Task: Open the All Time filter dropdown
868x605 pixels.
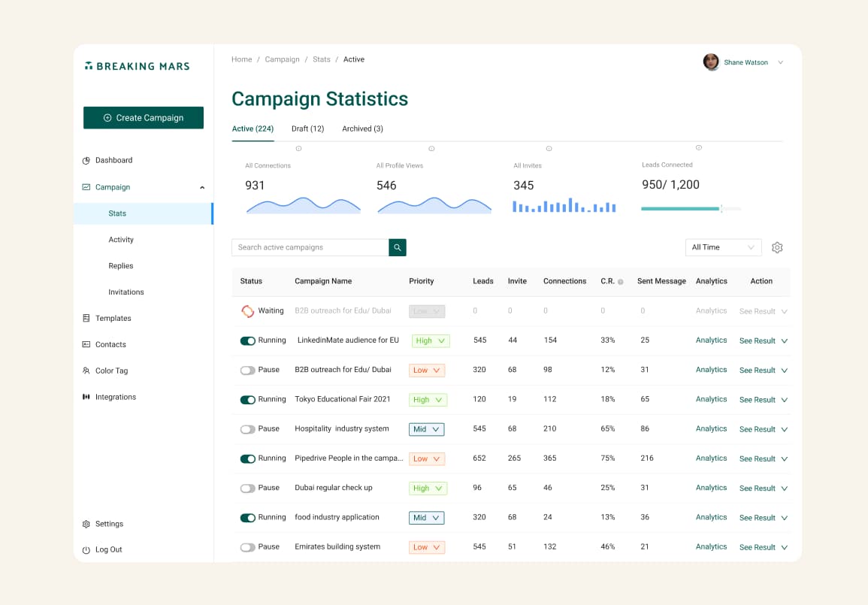Action: (723, 247)
